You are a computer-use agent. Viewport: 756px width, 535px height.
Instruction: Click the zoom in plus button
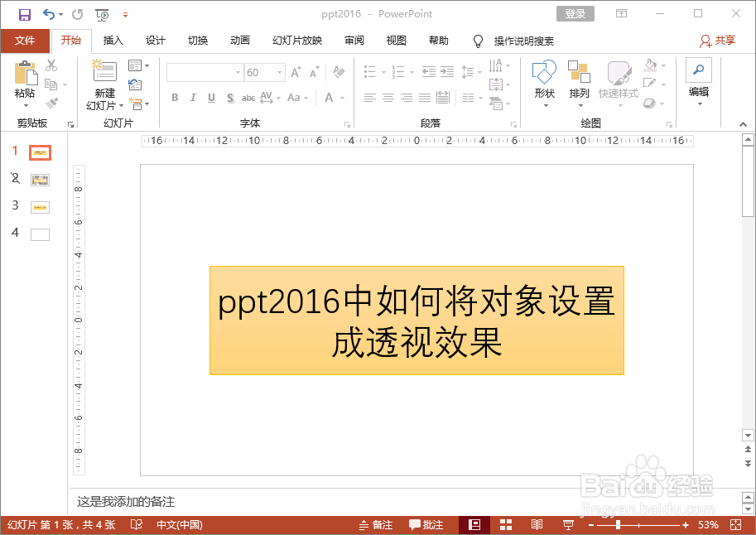click(x=686, y=524)
